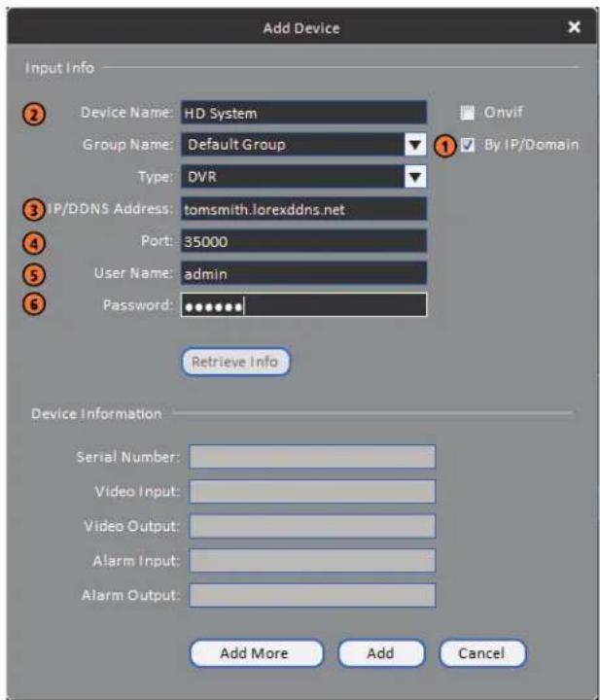The height and width of the screenshot is (700, 600).
Task: Open the Type dropdown arrow
Action: click(x=415, y=177)
